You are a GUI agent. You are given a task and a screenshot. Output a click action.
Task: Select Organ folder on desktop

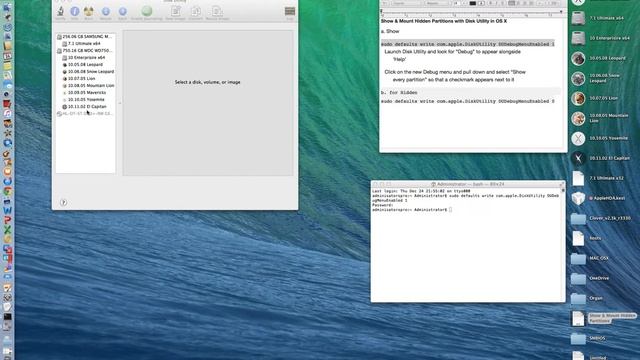tap(578, 298)
